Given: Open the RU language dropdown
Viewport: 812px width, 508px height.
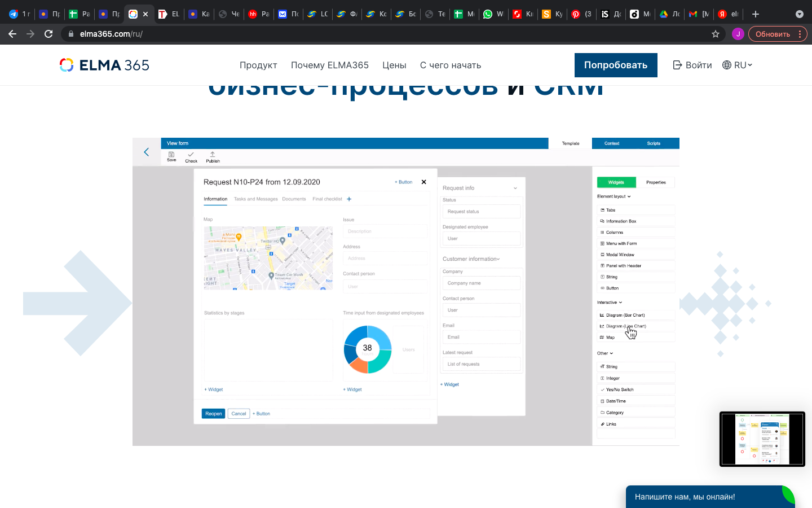Looking at the screenshot, I should tap(738, 65).
